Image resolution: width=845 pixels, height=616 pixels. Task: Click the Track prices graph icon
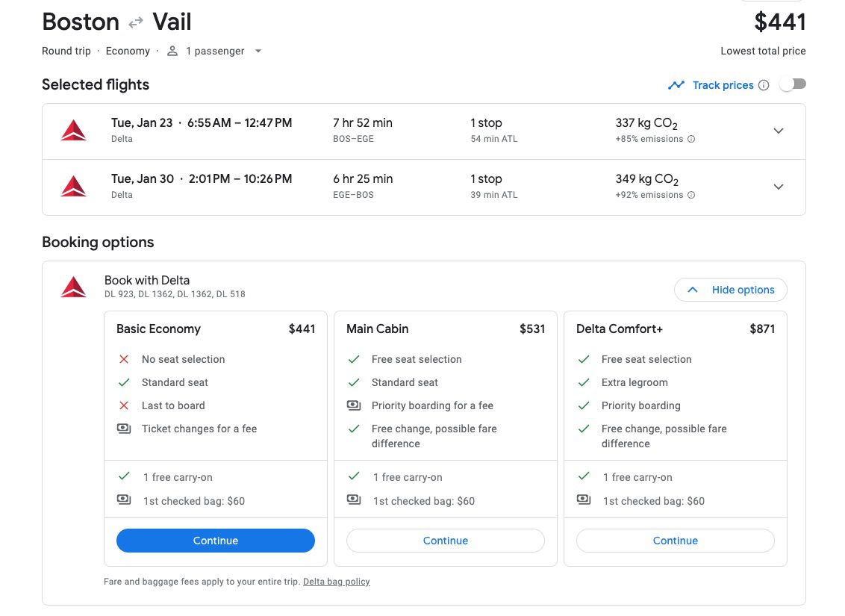click(676, 85)
